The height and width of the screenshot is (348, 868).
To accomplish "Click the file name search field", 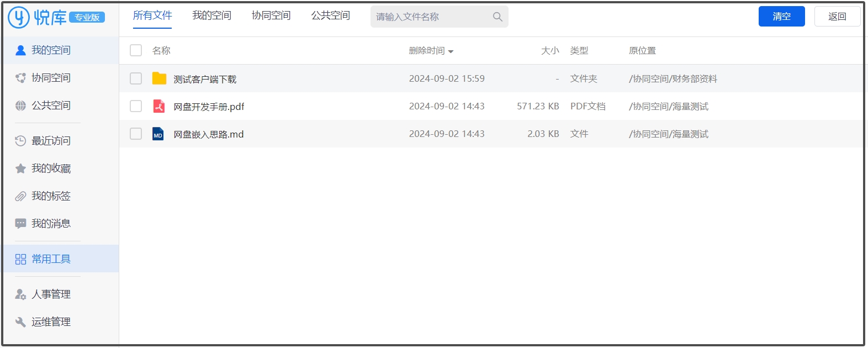I will tap(431, 17).
